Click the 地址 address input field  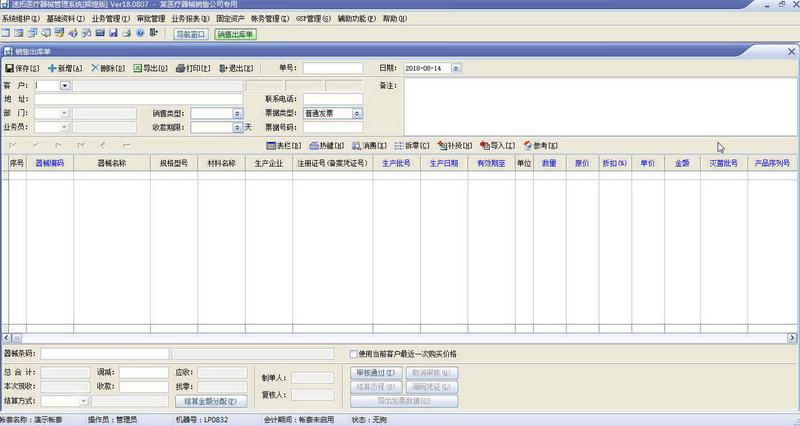139,99
